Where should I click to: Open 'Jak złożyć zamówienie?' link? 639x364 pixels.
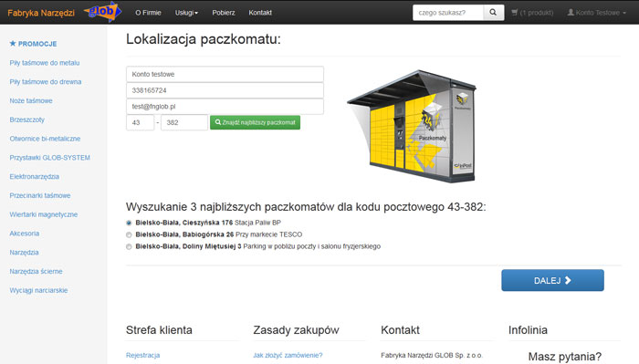click(x=288, y=355)
